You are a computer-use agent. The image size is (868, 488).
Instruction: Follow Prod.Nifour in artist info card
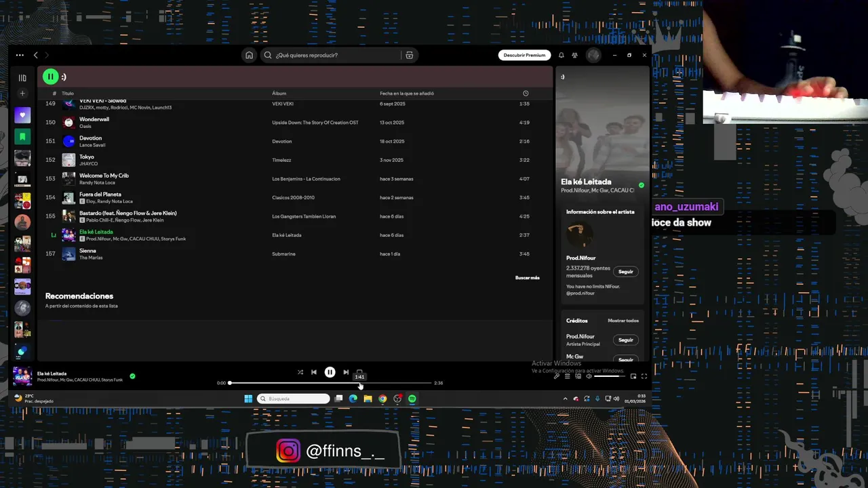coord(626,272)
